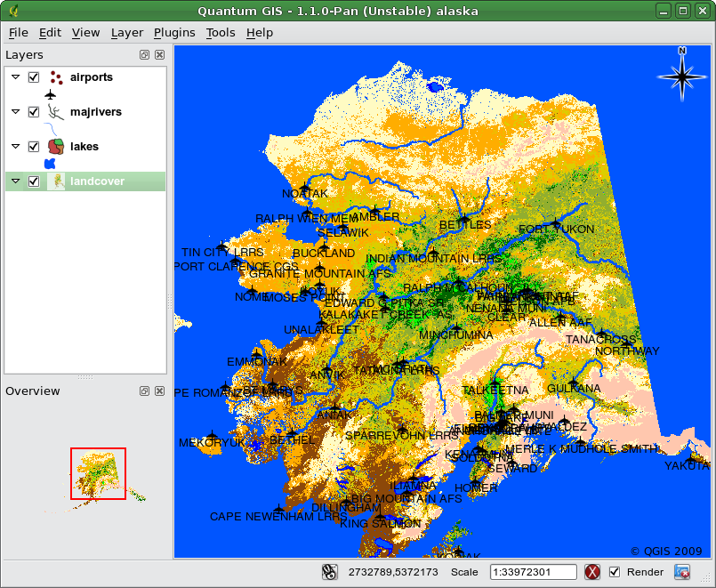This screenshot has height=588, width=716.
Task: Click the MINCHUMINA airport label
Action: (x=456, y=335)
